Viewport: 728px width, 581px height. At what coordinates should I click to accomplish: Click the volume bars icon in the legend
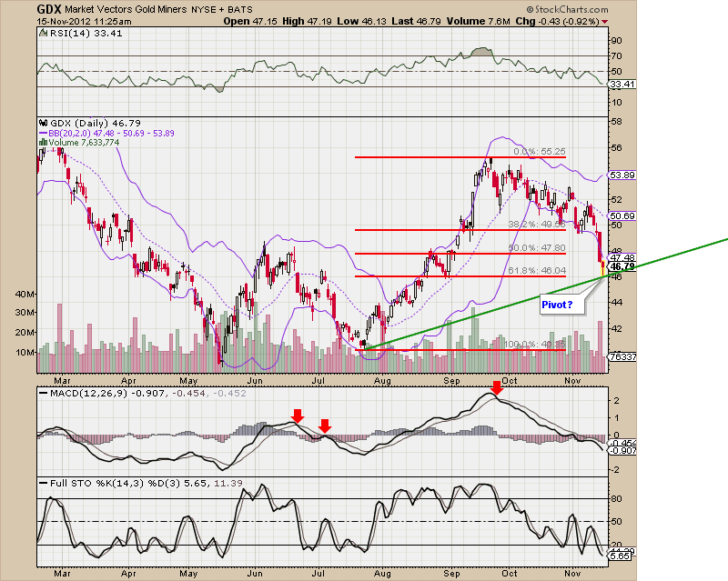click(x=43, y=142)
